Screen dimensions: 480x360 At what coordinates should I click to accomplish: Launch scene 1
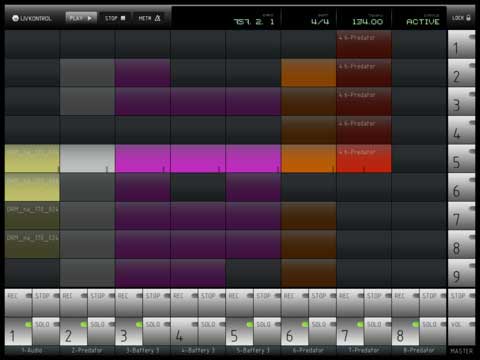coord(461,45)
